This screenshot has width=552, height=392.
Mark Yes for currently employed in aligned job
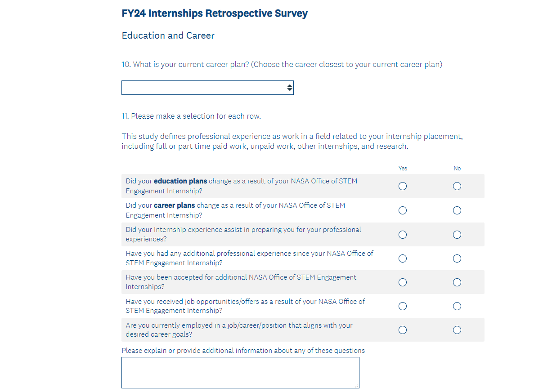(403, 330)
